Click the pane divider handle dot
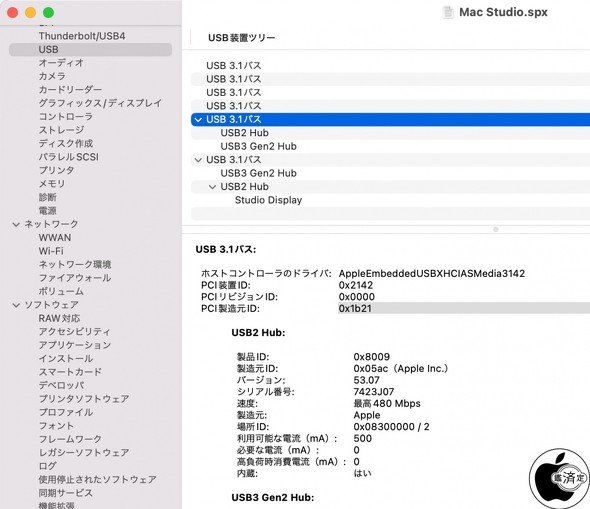This screenshot has width=590, height=509. [x=496, y=229]
